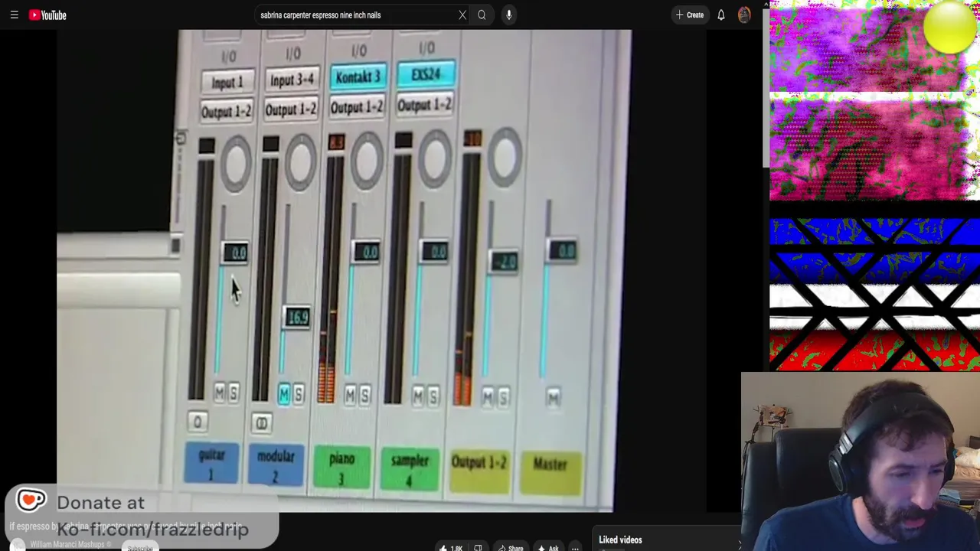Open Output 1-2 slot on piano channel

(358, 107)
